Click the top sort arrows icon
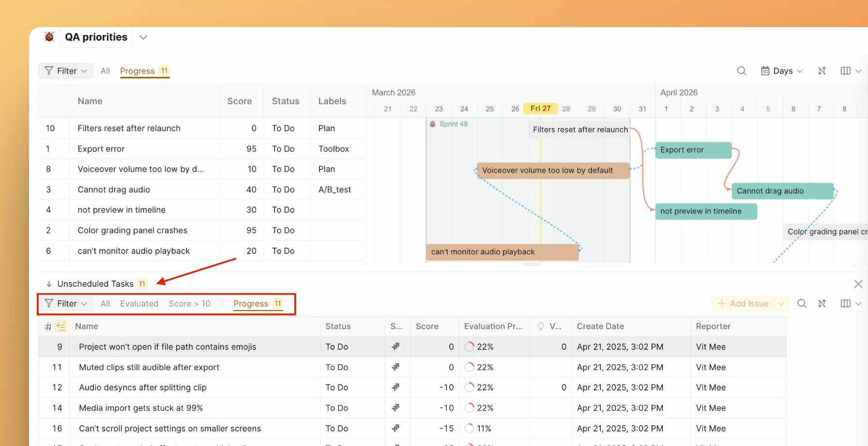868x446 pixels. (x=822, y=71)
